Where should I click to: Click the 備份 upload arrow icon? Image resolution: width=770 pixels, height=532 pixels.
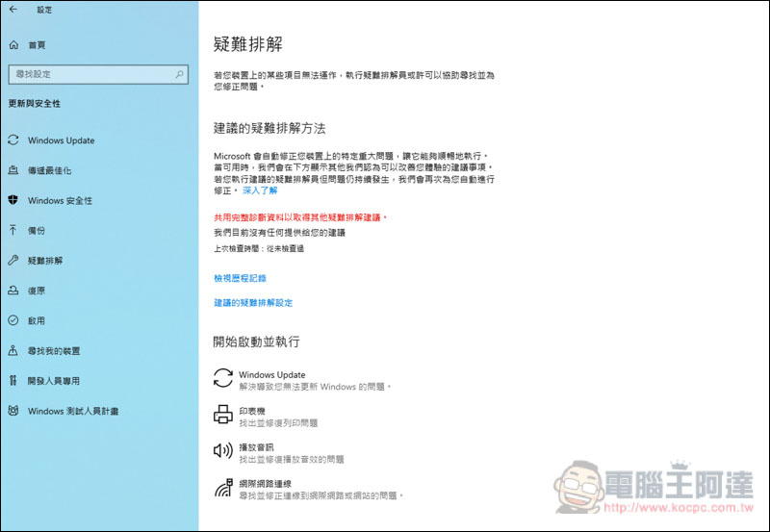13,230
